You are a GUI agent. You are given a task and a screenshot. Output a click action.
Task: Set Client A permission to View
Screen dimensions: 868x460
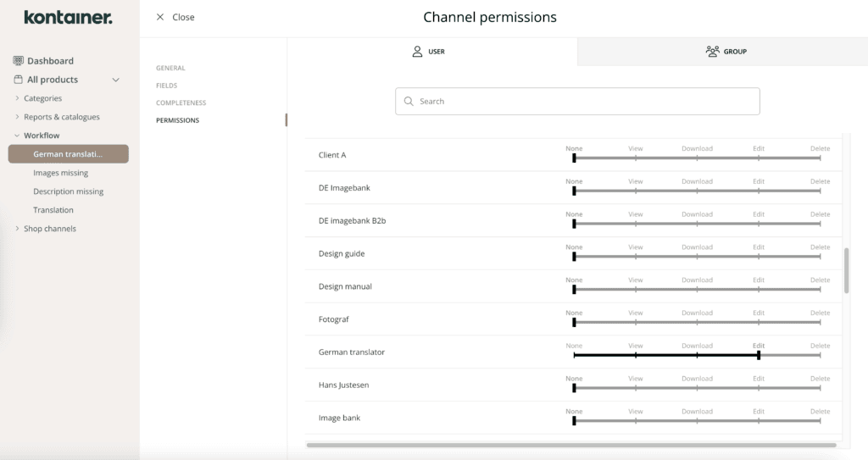636,158
